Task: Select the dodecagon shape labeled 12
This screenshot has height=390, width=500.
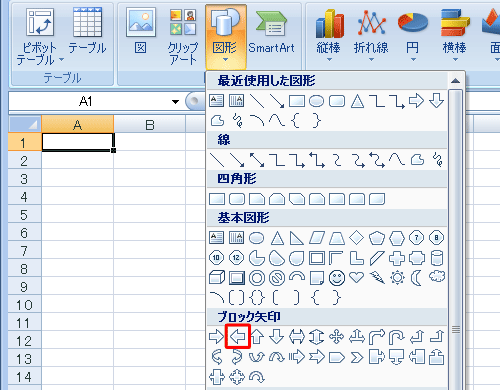Action: pos(236,258)
